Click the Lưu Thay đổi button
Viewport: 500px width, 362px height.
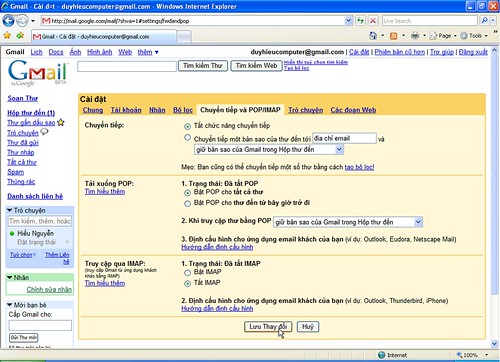[x=268, y=327]
